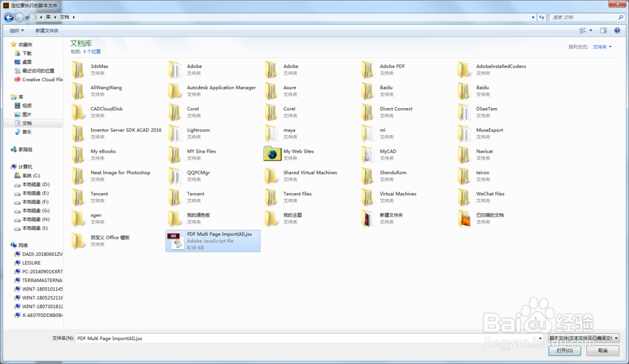Toggle the preview pane icon
The height and width of the screenshot is (364, 629).
603,30
